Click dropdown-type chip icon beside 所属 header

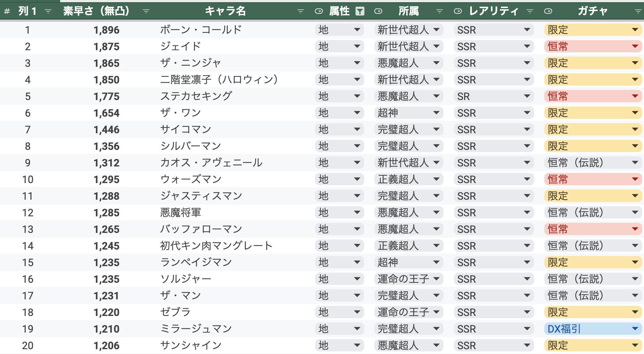click(x=378, y=11)
